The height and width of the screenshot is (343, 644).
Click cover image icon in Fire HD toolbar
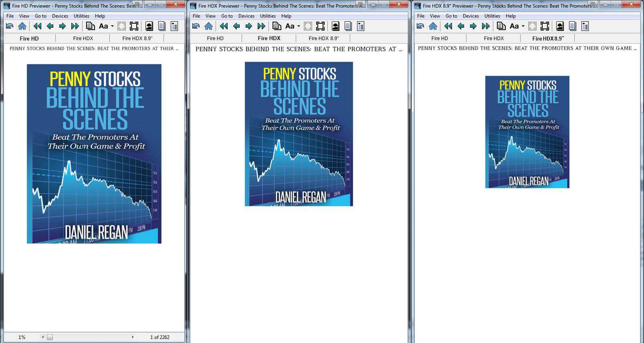point(149,26)
